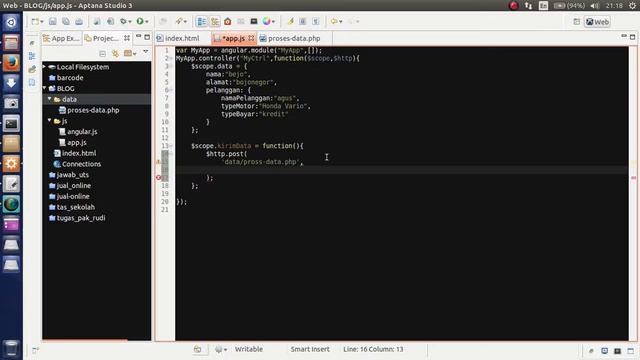This screenshot has height=360, width=640.
Task: Click the Save All toolbar icon
Action: tap(65, 21)
